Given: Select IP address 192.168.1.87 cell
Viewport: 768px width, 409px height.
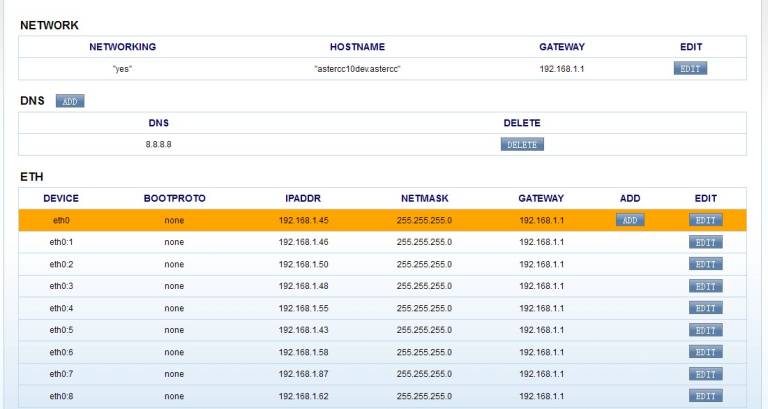Looking at the screenshot, I should pos(305,374).
